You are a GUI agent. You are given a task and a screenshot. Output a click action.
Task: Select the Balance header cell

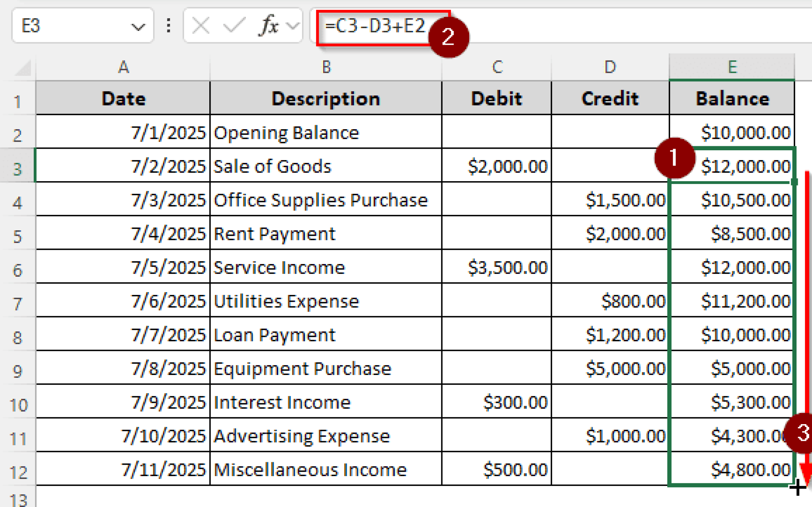click(732, 98)
